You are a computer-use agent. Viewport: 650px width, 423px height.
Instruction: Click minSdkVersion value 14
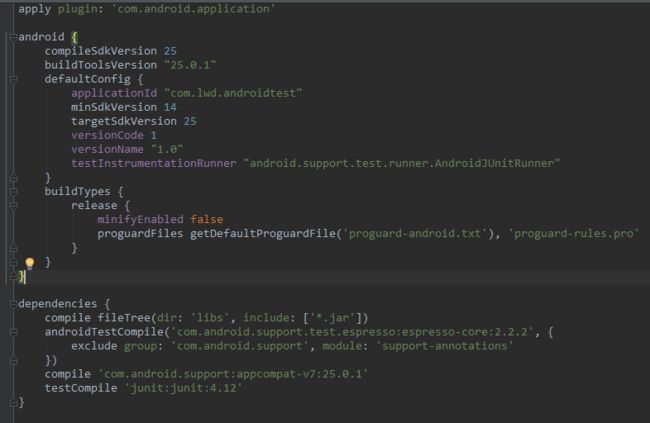tap(170, 107)
